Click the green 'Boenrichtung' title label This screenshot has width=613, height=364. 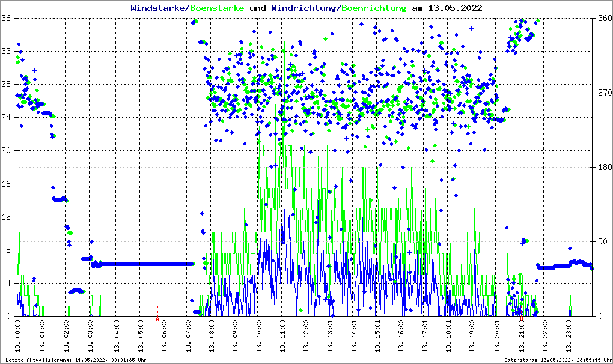pos(374,8)
